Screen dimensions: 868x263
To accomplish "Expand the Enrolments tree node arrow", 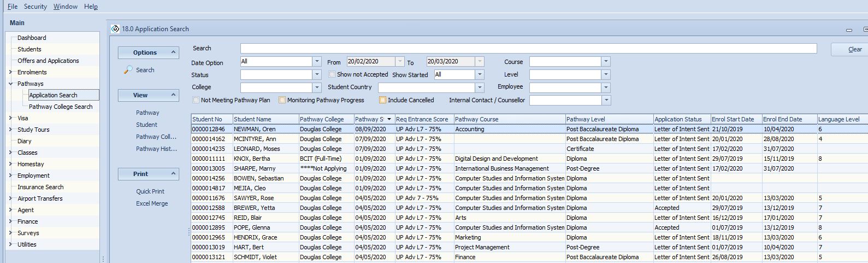I will [x=10, y=72].
